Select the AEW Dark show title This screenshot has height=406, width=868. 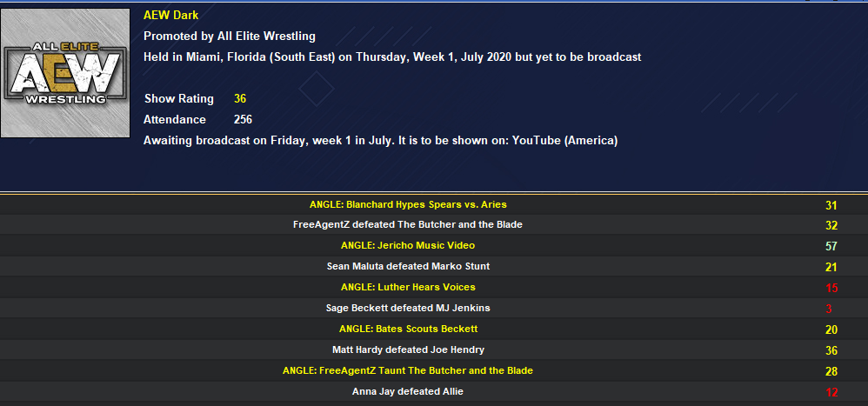coord(170,16)
